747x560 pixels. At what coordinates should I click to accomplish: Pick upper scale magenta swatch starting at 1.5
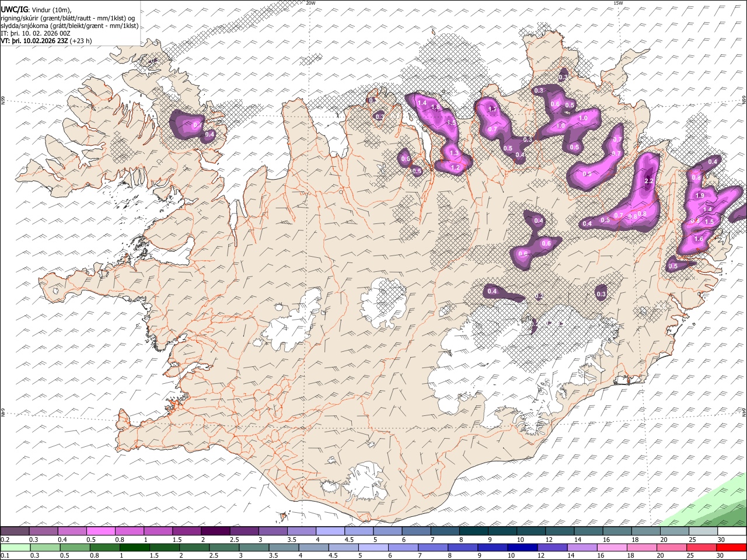[187, 531]
